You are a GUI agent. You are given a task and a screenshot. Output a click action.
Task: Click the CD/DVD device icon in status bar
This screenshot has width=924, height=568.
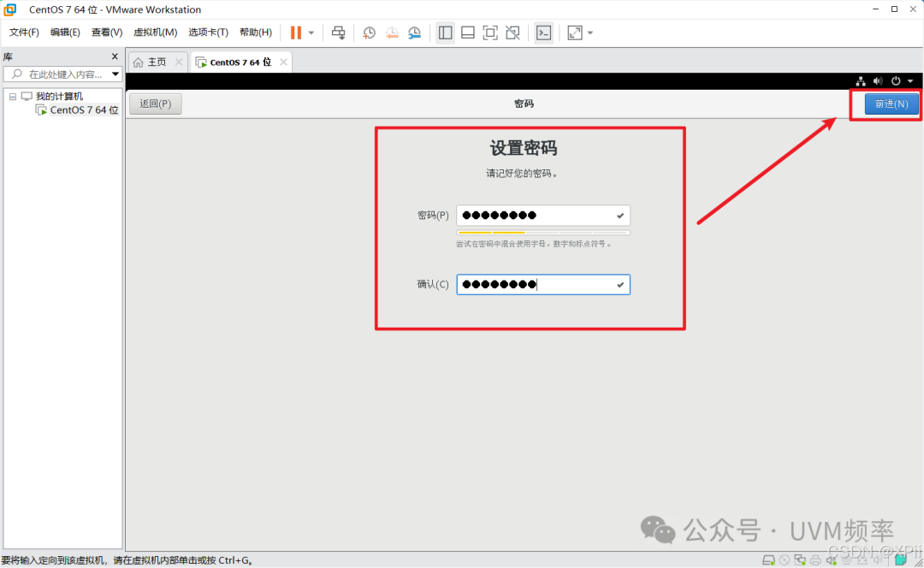[783, 561]
